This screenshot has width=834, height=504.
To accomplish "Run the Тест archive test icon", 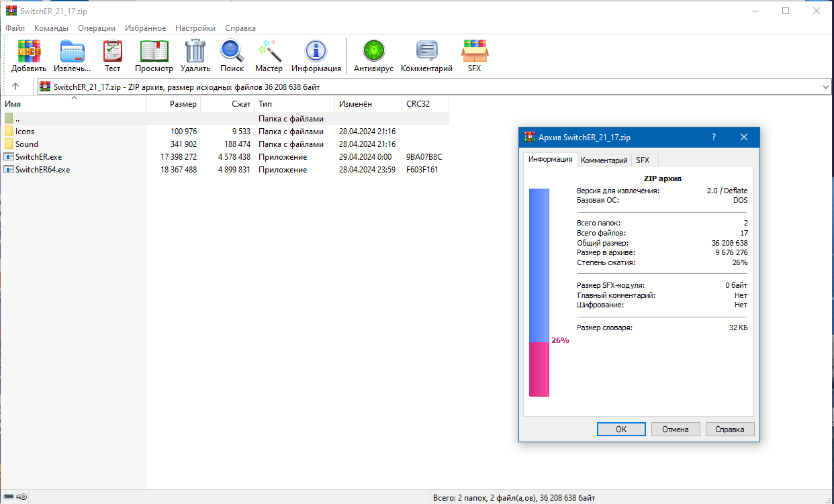I will tap(113, 52).
